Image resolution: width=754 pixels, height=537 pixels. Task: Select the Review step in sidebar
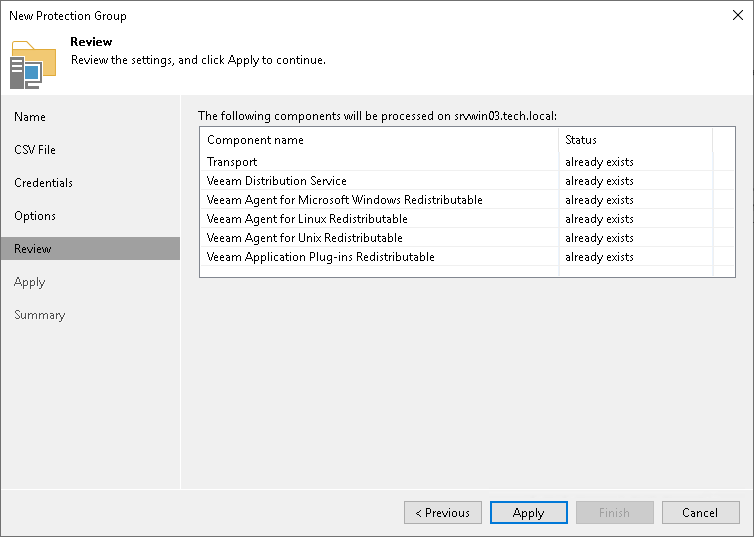coord(90,249)
